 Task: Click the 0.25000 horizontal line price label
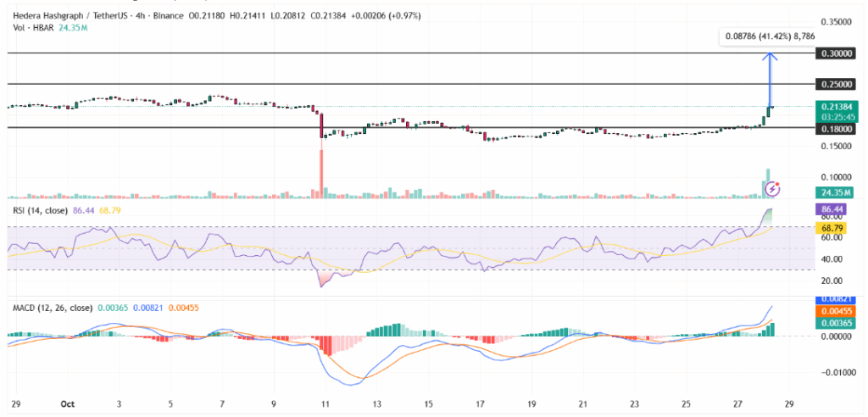click(834, 84)
